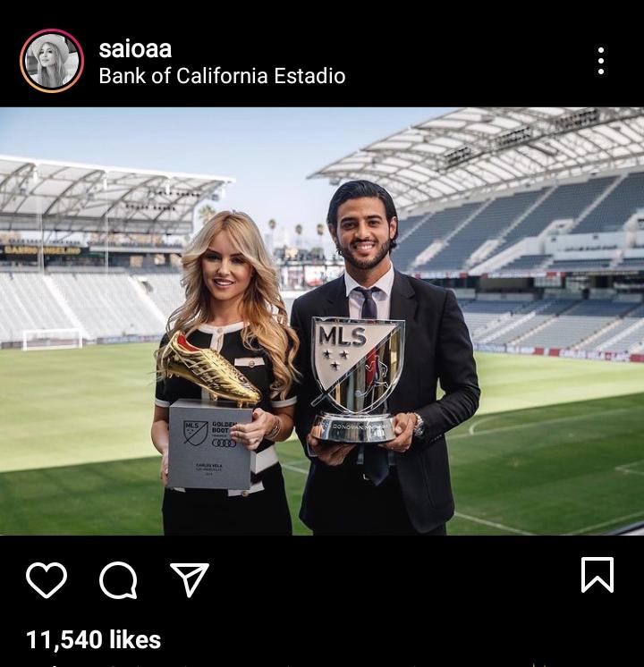The image size is (644, 667).
Task: Open the three-dot more options menu
Action: tap(600, 61)
